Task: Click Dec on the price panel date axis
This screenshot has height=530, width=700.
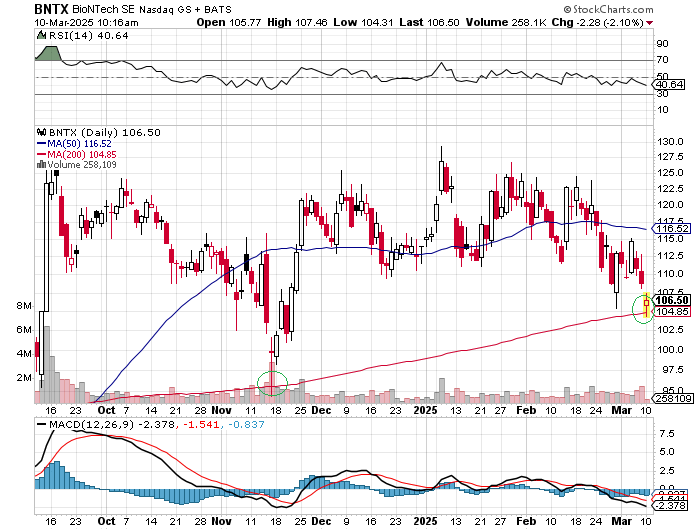Action: tap(321, 410)
